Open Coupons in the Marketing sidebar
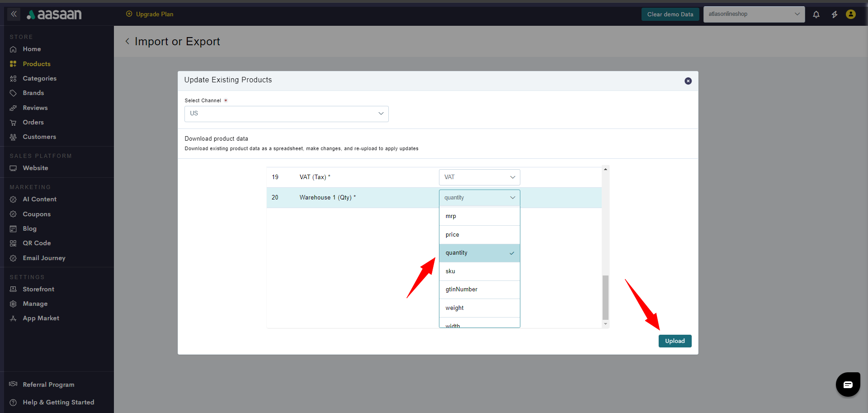Viewport: 868px width, 413px height. tap(37, 214)
